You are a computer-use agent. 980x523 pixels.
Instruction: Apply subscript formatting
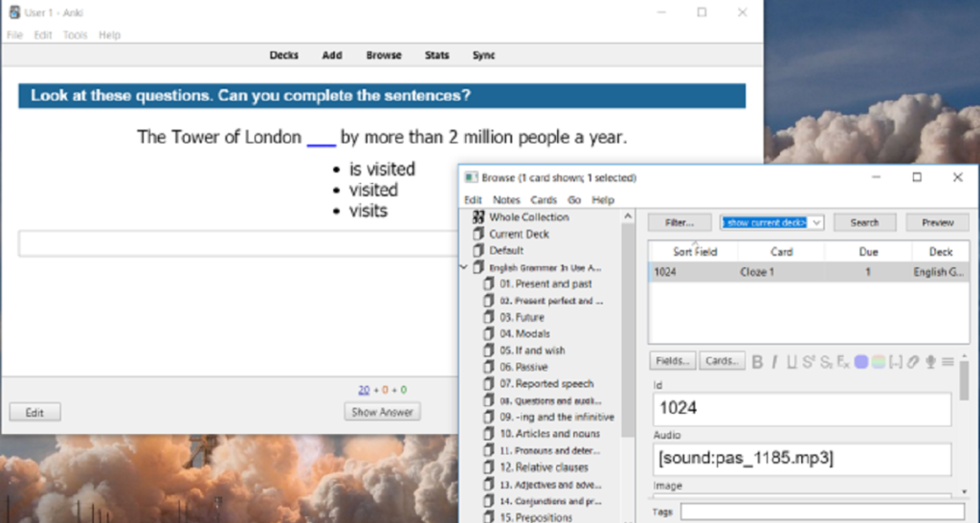point(826,362)
